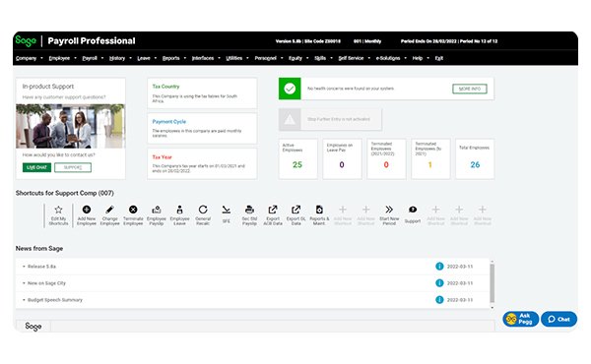This screenshot has width=591, height=364.
Task: Click the dropdown arrow beside Personnel
Action: (x=282, y=58)
